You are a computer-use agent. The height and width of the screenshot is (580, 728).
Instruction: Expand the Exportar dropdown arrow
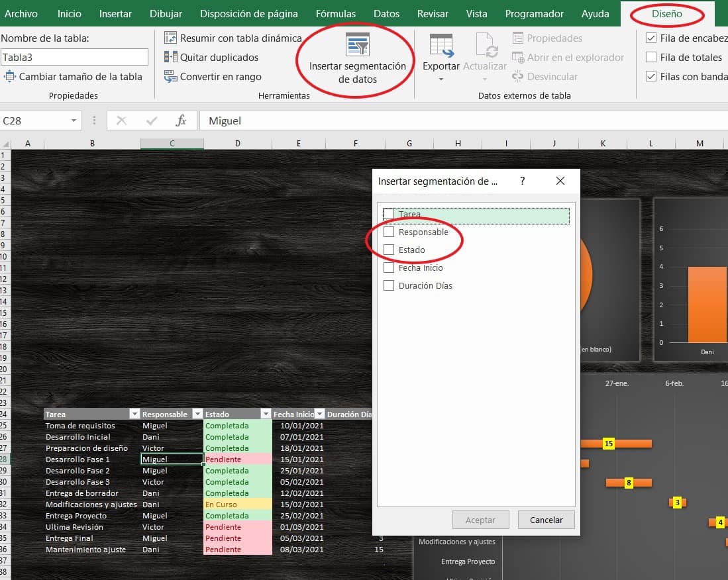coord(441,79)
